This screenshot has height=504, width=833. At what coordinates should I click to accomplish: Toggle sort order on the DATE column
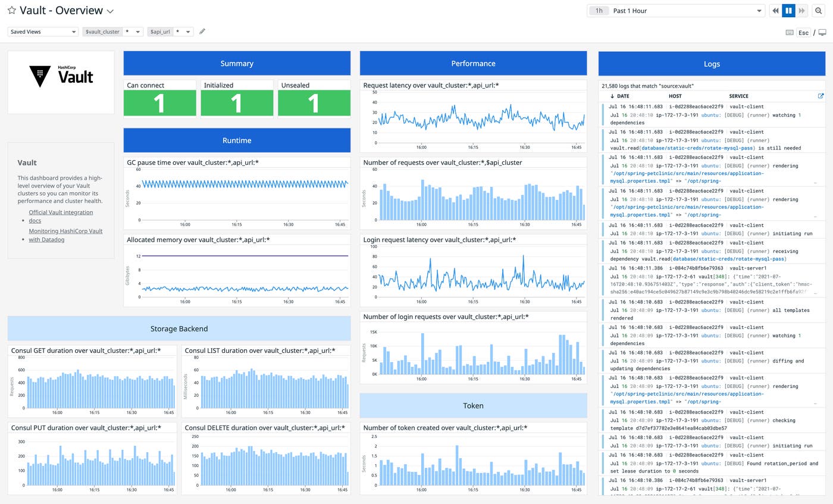click(x=620, y=96)
